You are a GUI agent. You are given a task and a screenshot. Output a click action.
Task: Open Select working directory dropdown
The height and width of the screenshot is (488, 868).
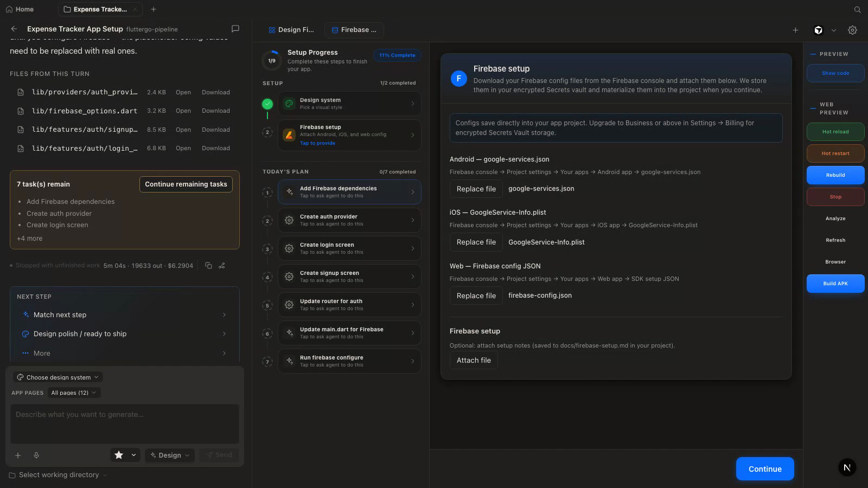[x=58, y=475]
